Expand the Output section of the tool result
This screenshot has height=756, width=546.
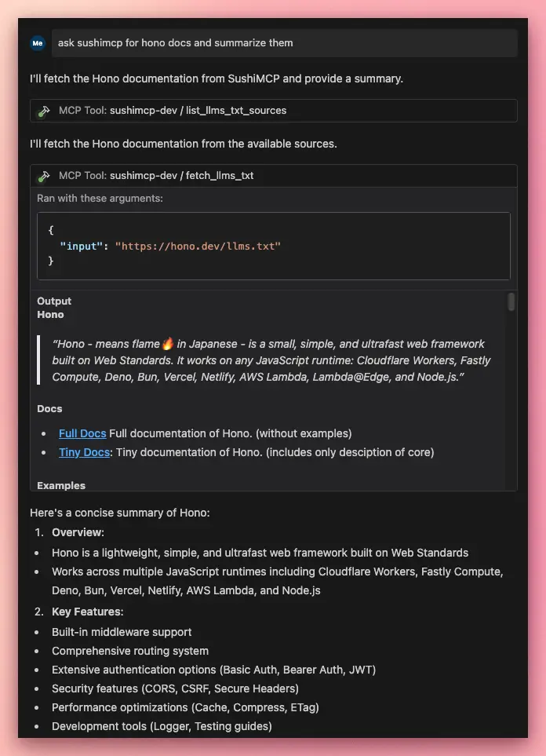[x=53, y=301]
